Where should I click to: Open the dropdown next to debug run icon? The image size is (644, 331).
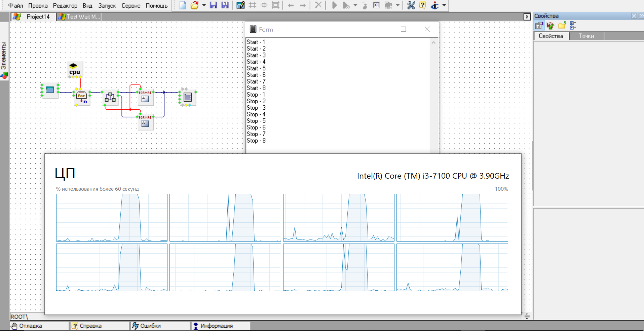(x=355, y=5)
